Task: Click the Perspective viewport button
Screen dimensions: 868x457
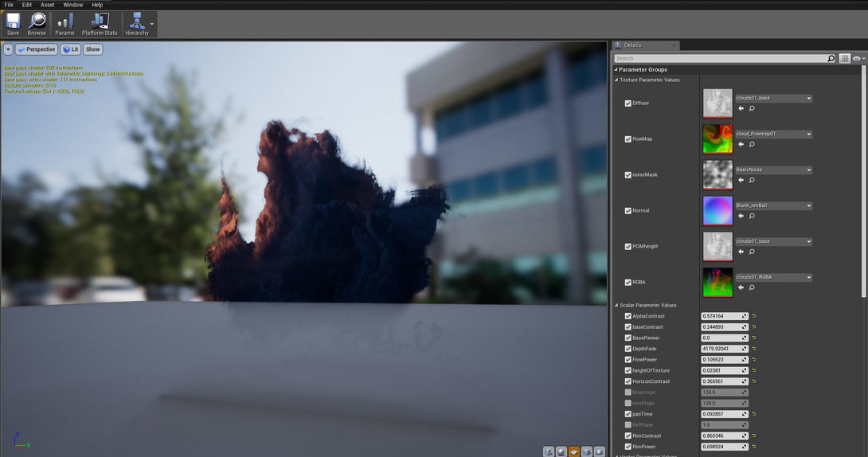Action: point(36,49)
